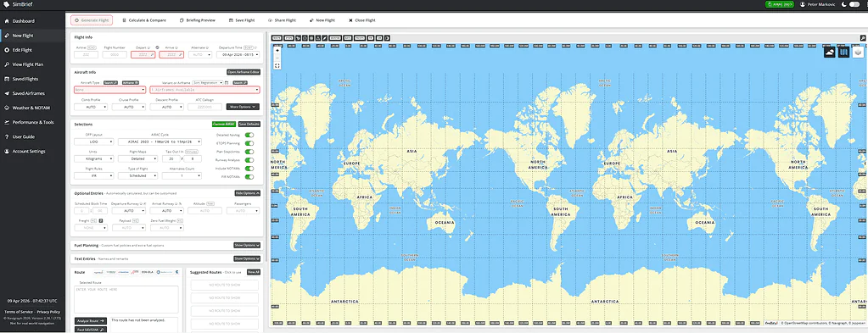Viewport: 868px width, 333px height.
Task: Click the map search magnifier icon
Action: click(x=862, y=37)
